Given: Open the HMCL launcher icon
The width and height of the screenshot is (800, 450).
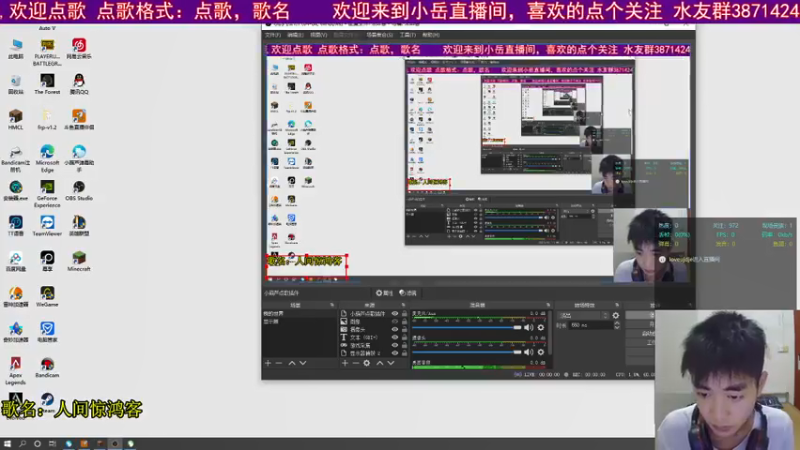Looking at the screenshot, I should pyautogui.click(x=15, y=120).
